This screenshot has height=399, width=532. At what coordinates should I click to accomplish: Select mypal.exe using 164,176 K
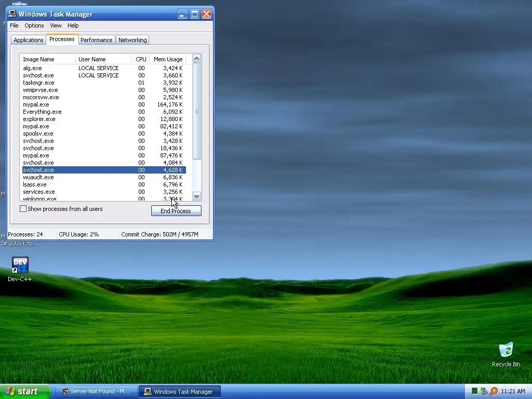pyautogui.click(x=104, y=104)
